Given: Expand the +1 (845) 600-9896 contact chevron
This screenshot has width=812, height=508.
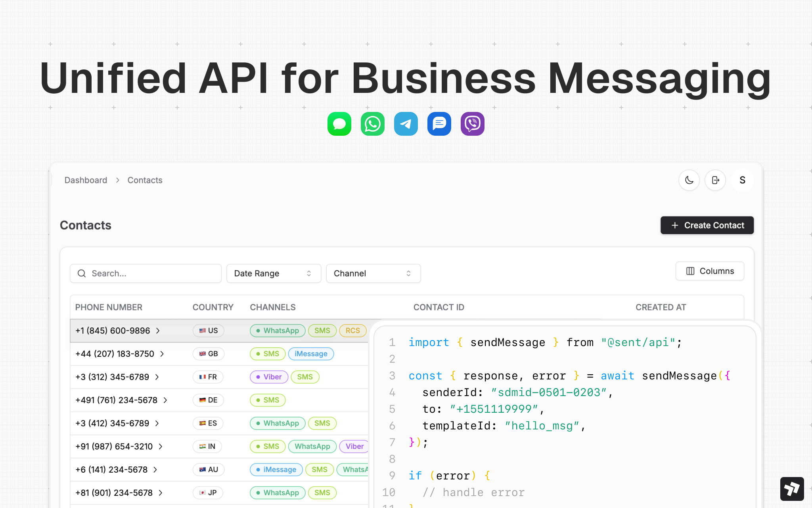Looking at the screenshot, I should (158, 331).
